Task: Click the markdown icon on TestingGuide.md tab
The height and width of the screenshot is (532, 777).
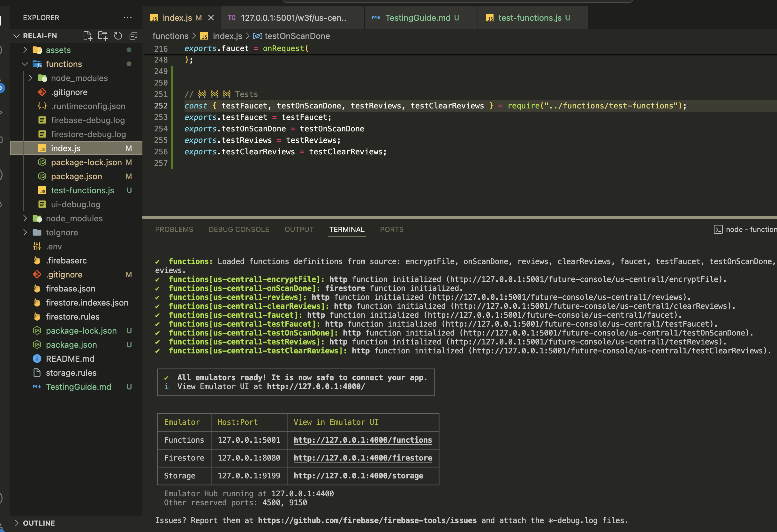Action: point(376,18)
